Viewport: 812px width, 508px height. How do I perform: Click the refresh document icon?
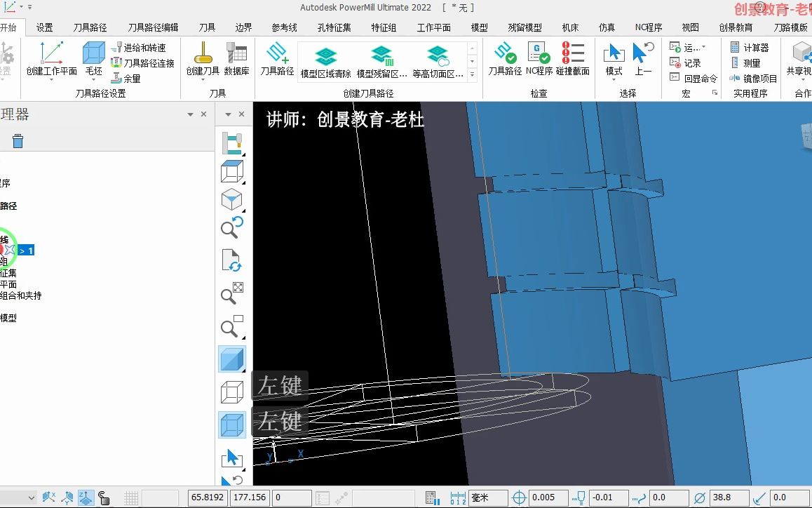(232, 260)
